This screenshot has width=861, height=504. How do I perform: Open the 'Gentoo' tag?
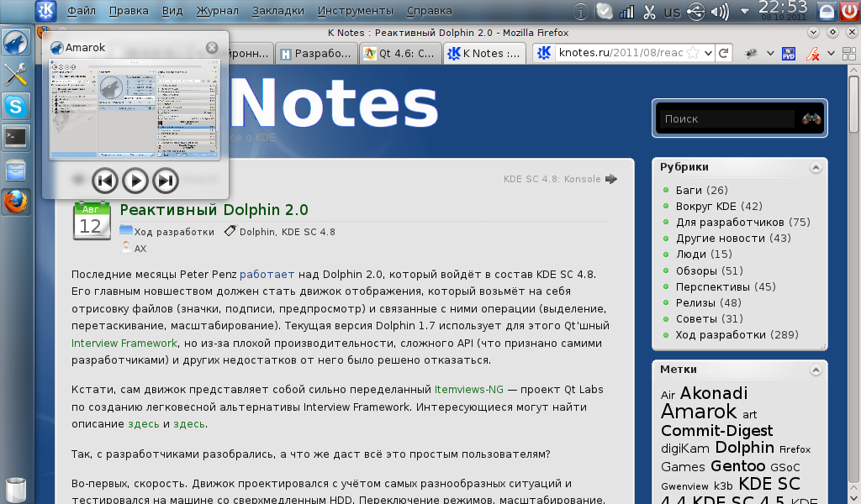pos(737,466)
